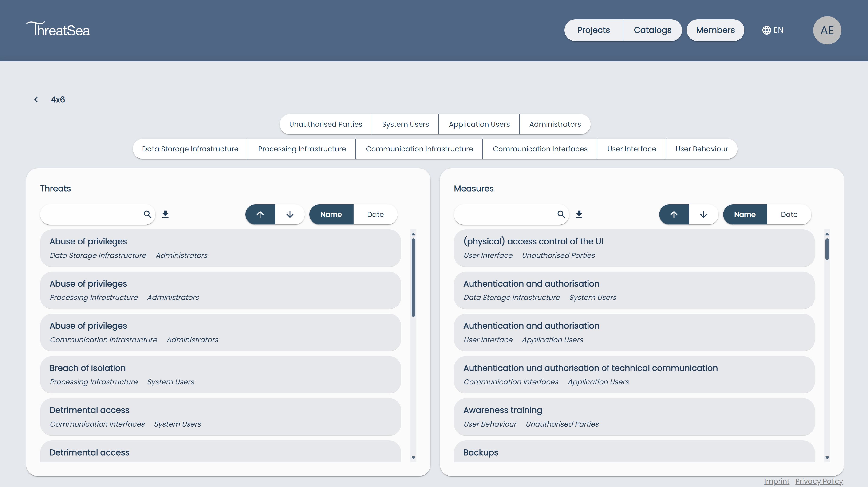Open the Members page
The image size is (868, 487).
pos(715,30)
